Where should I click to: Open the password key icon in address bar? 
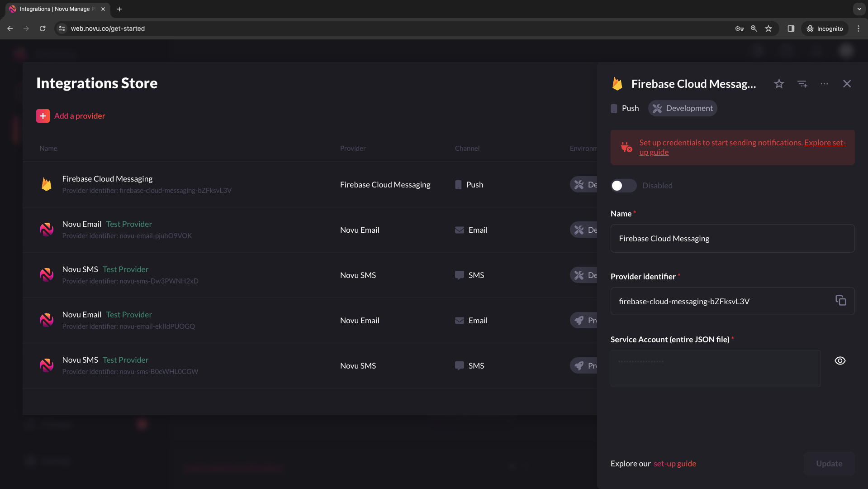pyautogui.click(x=739, y=29)
